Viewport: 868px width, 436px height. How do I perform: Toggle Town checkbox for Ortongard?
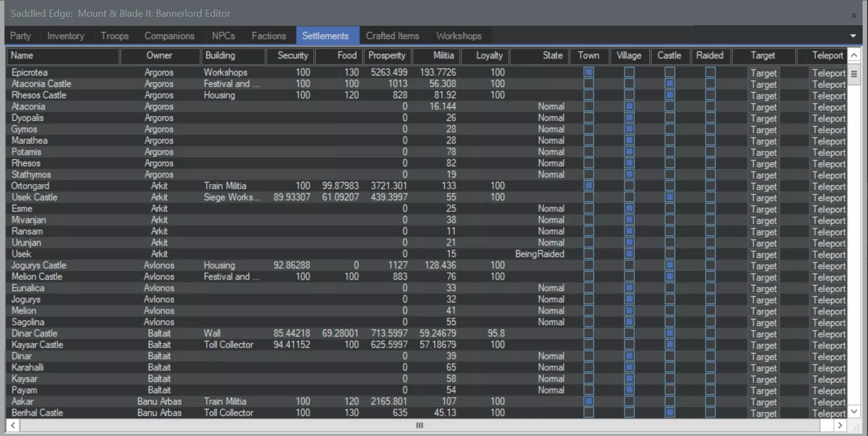[x=589, y=186]
